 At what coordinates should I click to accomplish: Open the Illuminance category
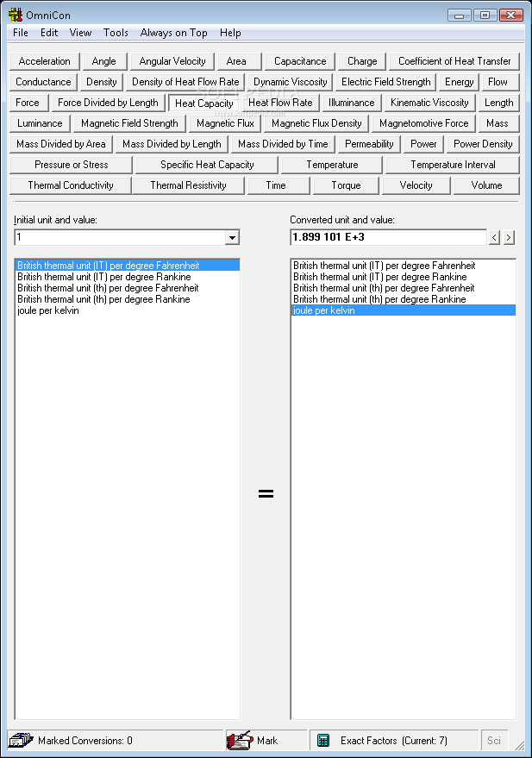[351, 103]
